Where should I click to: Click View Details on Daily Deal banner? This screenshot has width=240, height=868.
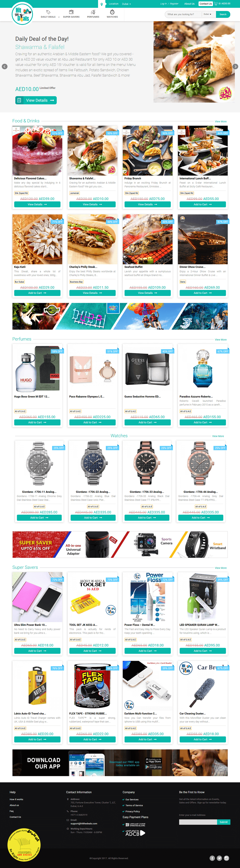pyautogui.click(x=36, y=100)
